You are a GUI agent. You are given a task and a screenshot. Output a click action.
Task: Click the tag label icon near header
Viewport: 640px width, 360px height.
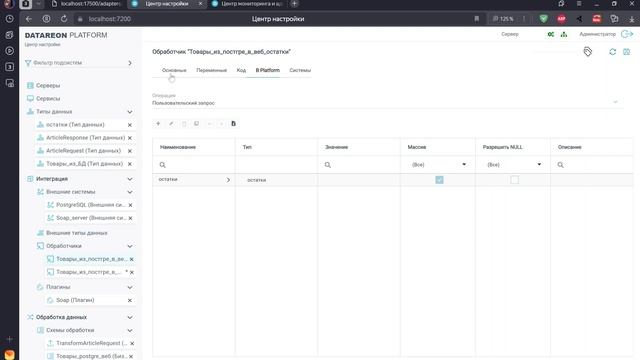click(x=587, y=51)
